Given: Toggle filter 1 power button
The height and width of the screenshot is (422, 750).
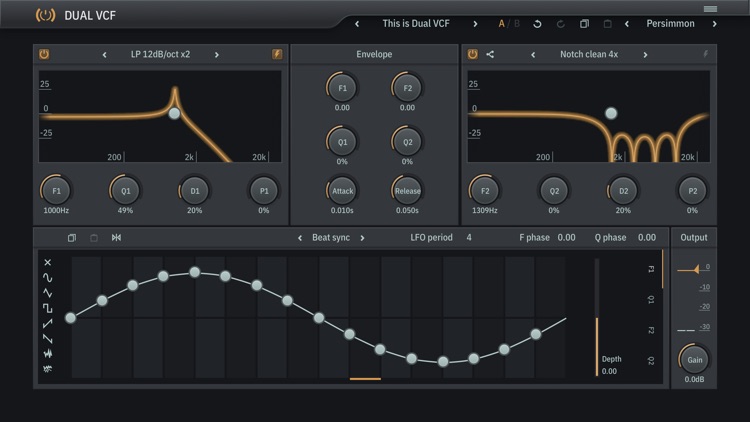Looking at the screenshot, I should [44, 54].
